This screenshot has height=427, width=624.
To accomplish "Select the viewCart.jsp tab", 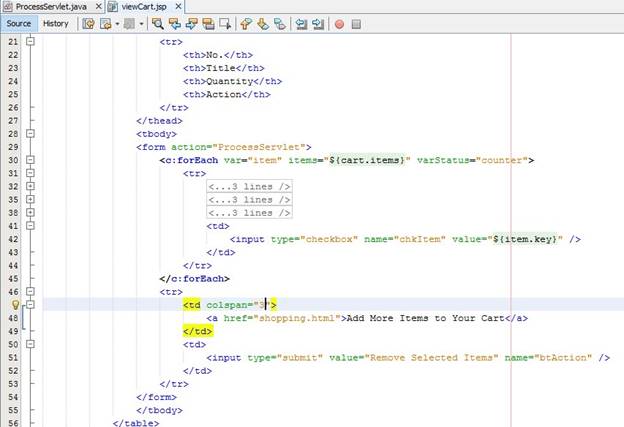I will coord(144,6).
